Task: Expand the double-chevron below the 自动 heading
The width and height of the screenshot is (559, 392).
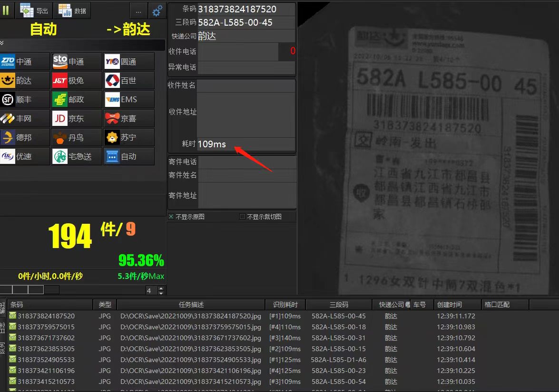Action: tap(2, 43)
